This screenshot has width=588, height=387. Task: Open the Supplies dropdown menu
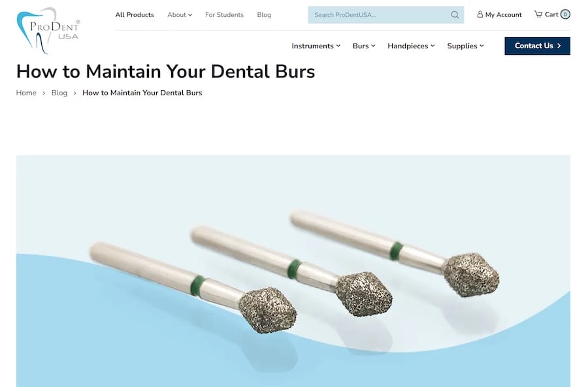(x=465, y=46)
